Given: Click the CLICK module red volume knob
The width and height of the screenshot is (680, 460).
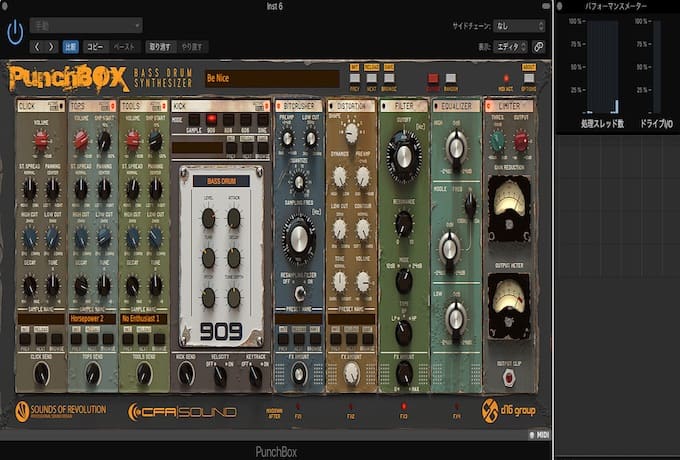Looking at the screenshot, I should [41, 140].
